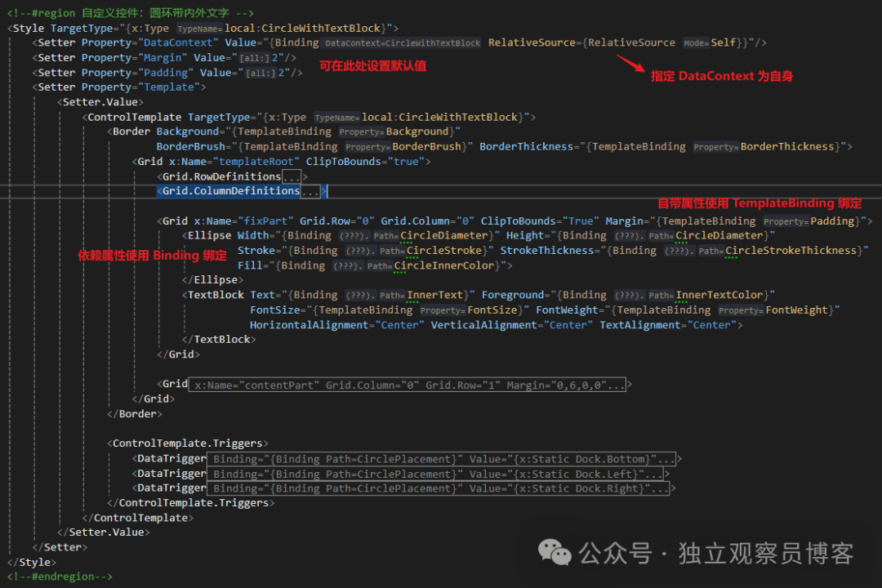
Task: Click the WeChat logo icon in watermark
Action: (554, 553)
